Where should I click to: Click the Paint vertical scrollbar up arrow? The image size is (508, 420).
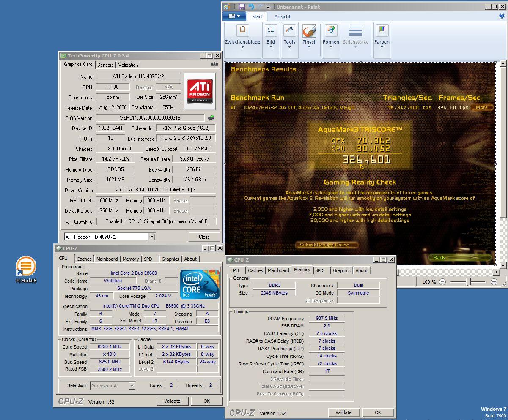[x=503, y=64]
